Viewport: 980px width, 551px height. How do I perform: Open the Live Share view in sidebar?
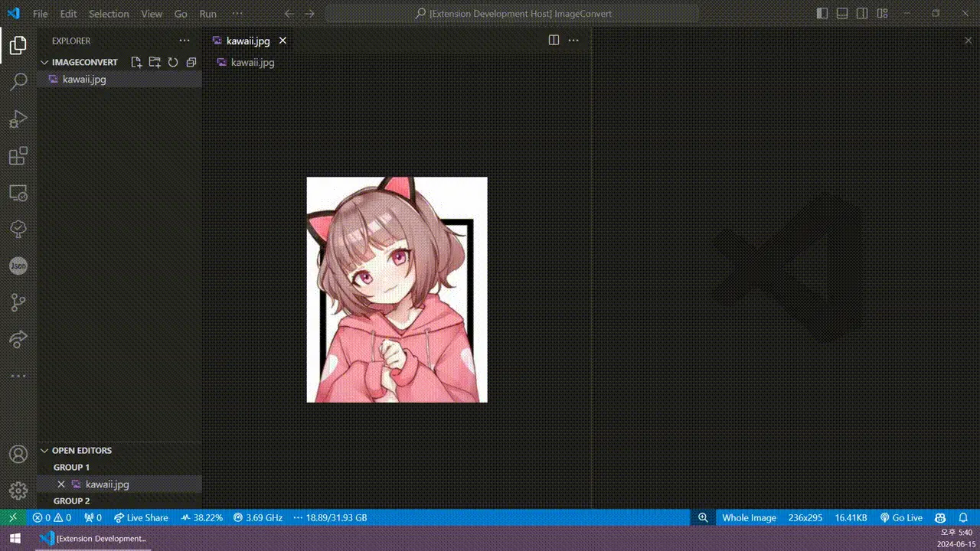[18, 339]
